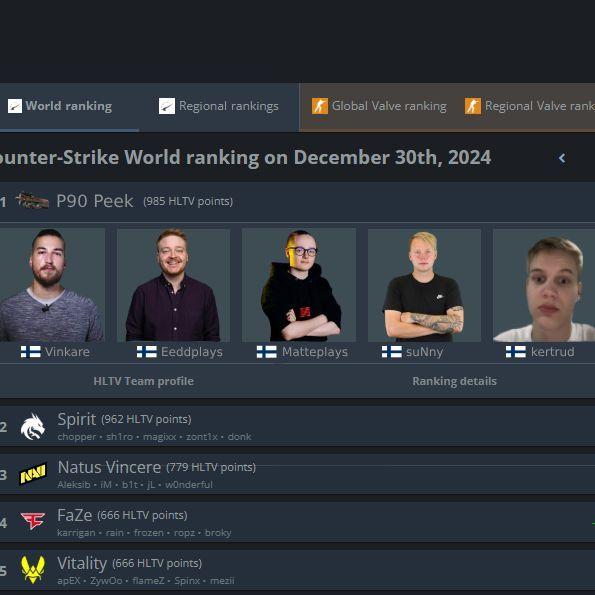Click the Finland flag beside suNny
Viewport: 595px width, 595px height.
(x=392, y=352)
